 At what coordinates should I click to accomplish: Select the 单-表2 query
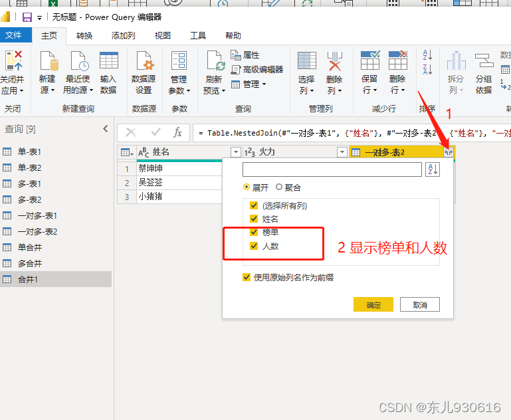(56, 167)
